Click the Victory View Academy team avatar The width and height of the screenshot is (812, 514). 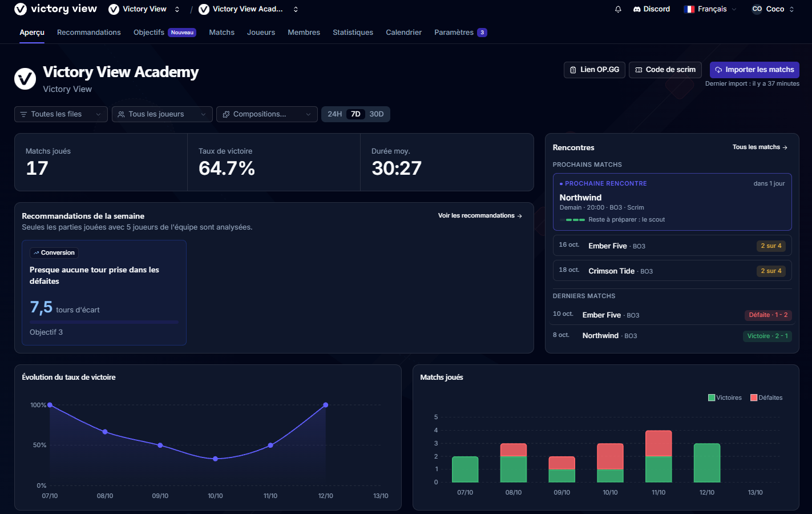25,79
